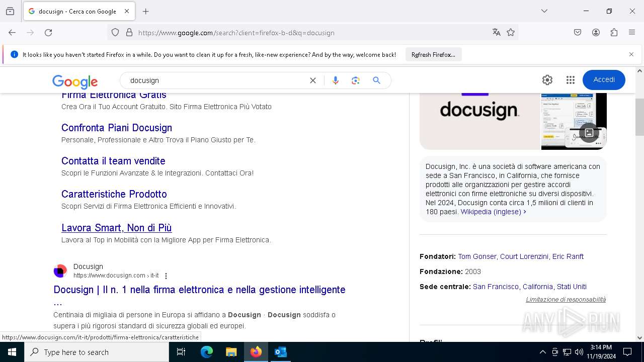Image resolution: width=644 pixels, height=362 pixels.
Task: Submit search with magnifier icon
Action: pos(376,80)
